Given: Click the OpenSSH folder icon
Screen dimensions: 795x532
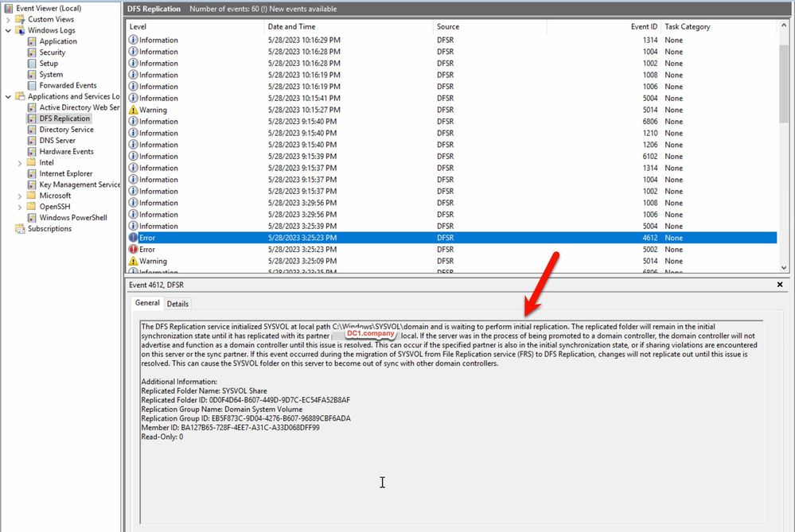Looking at the screenshot, I should [32, 207].
